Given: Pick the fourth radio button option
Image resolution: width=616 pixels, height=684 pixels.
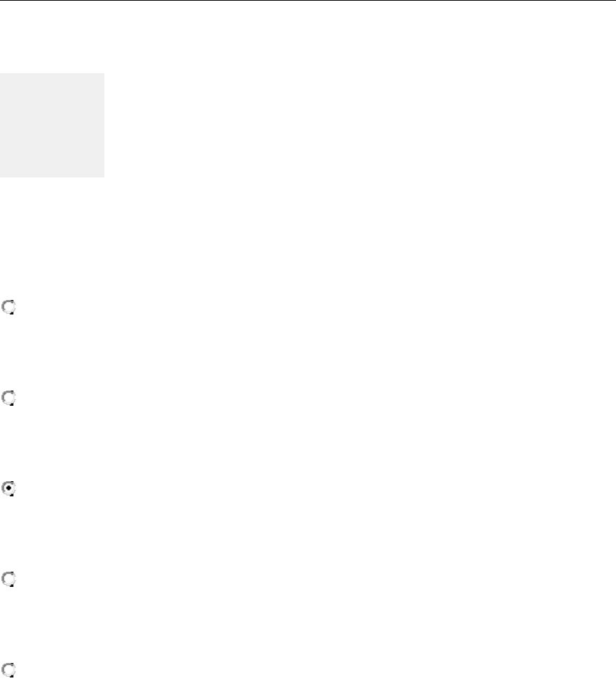Looking at the screenshot, I should (x=9, y=580).
